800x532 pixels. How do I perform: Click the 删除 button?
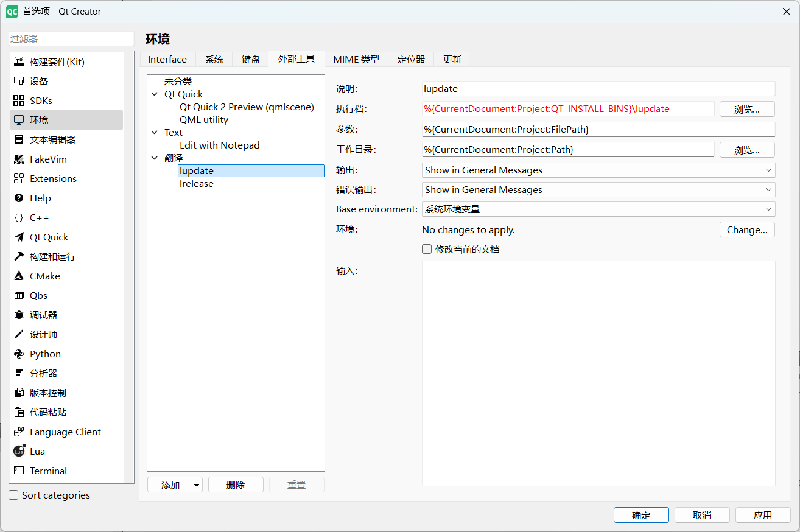click(236, 485)
